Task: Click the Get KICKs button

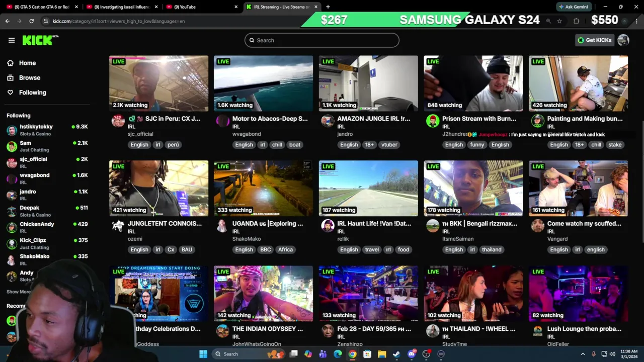Action: pyautogui.click(x=594, y=40)
